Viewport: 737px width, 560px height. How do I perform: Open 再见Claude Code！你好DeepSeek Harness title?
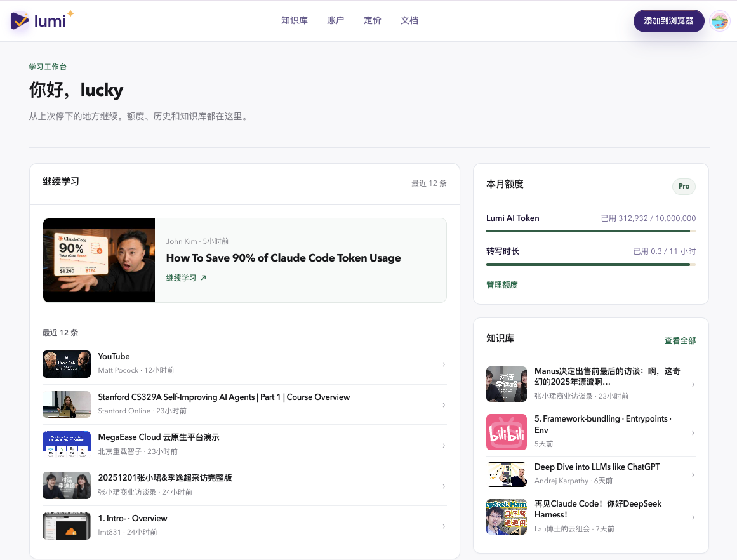click(x=598, y=509)
